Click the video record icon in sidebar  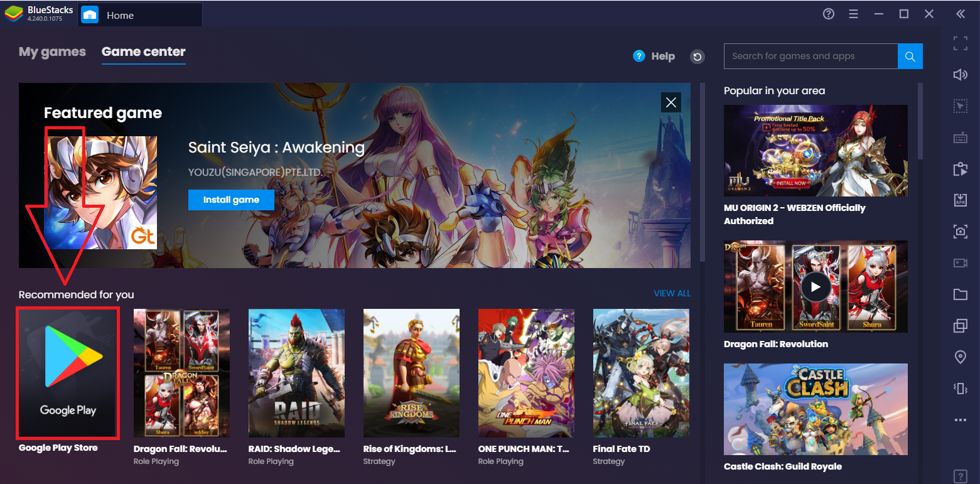coord(960,263)
